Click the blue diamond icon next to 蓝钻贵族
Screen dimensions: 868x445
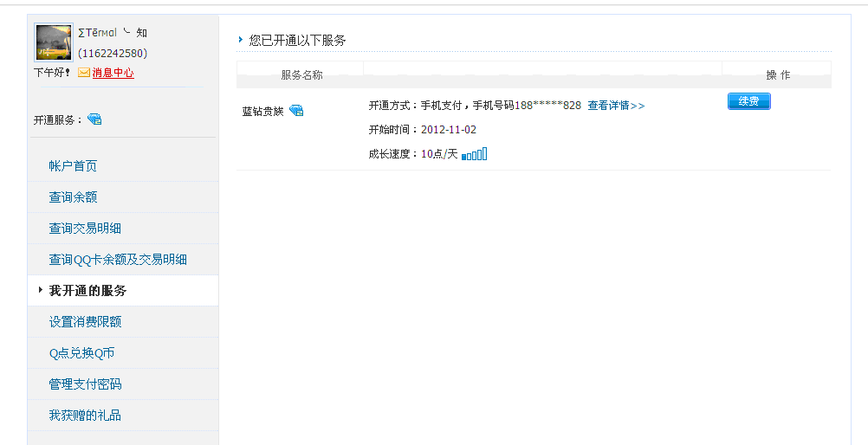click(x=296, y=111)
